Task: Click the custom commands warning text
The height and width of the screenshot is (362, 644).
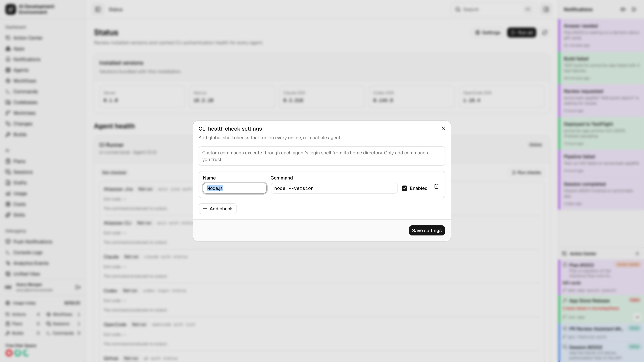Action: tap(315, 156)
